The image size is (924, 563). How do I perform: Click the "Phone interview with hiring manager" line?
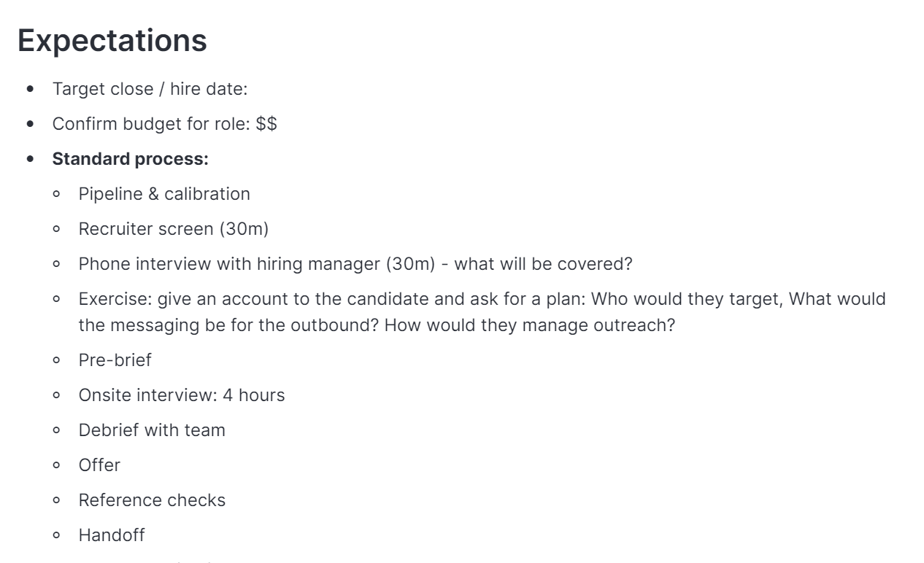pyautogui.click(x=255, y=264)
